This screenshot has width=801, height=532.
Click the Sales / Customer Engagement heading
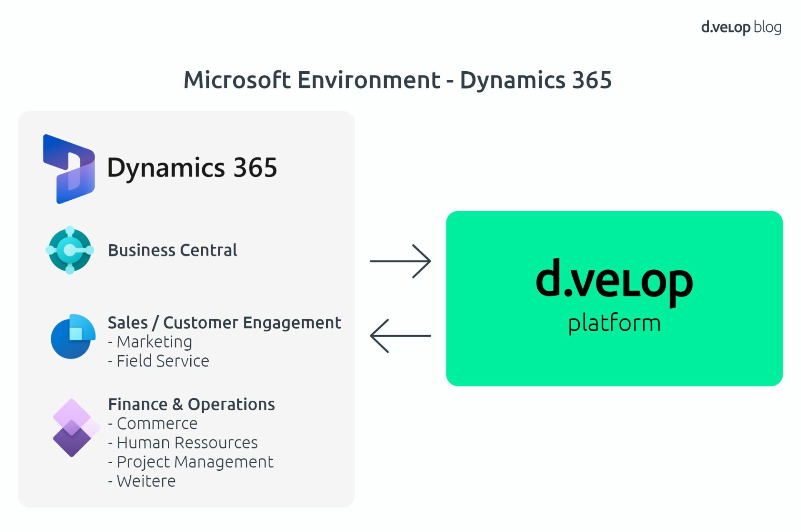coord(224,322)
